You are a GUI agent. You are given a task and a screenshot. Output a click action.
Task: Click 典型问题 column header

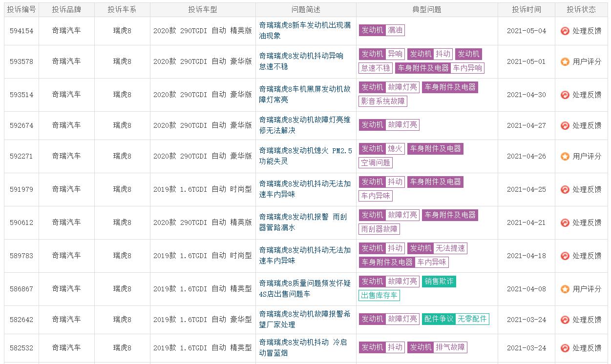(x=427, y=9)
